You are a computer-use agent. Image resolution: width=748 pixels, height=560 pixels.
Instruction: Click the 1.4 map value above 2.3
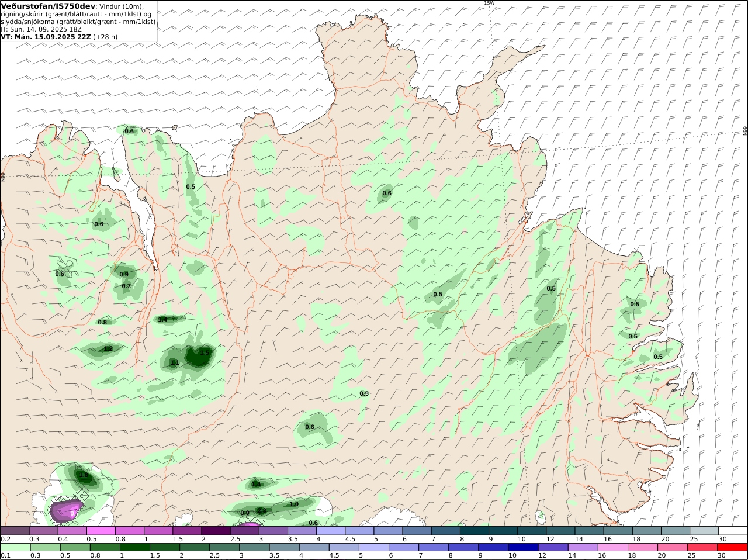click(x=256, y=484)
